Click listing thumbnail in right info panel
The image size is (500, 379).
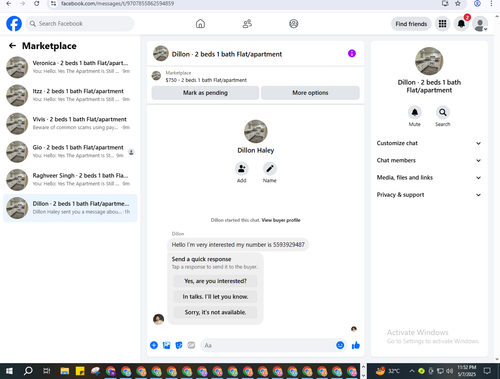coord(429,61)
